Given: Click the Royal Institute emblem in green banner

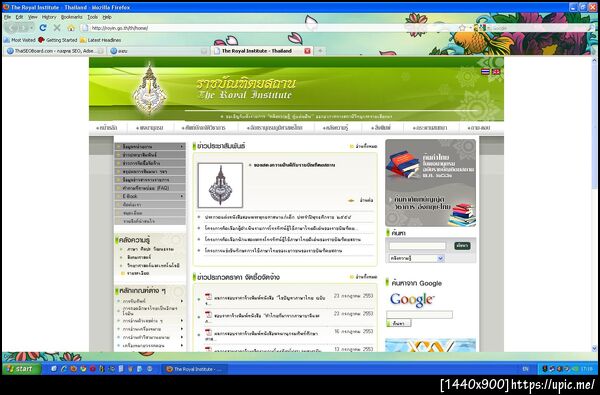Looking at the screenshot, I should click(x=150, y=90).
